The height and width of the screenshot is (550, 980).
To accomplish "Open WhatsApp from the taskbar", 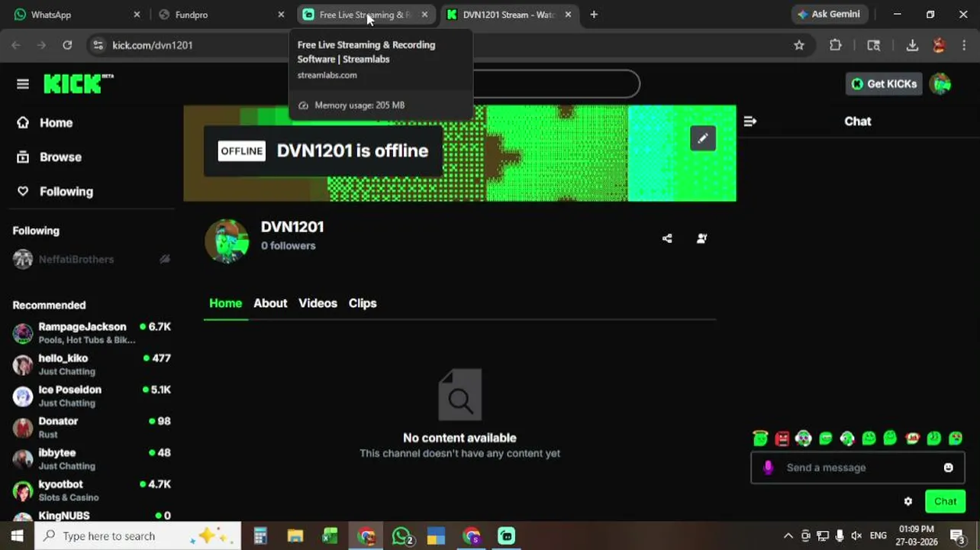I will pyautogui.click(x=401, y=536).
